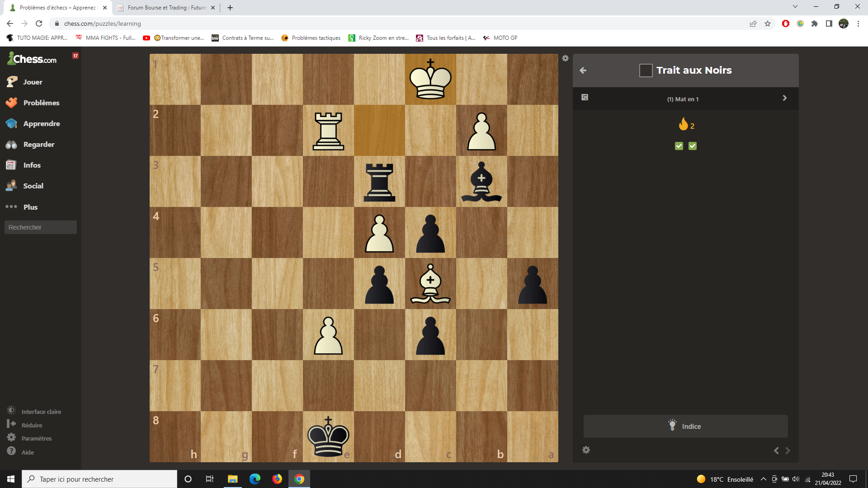This screenshot has height=488, width=868.
Task: Go to the next move arrow
Action: pyautogui.click(x=788, y=450)
